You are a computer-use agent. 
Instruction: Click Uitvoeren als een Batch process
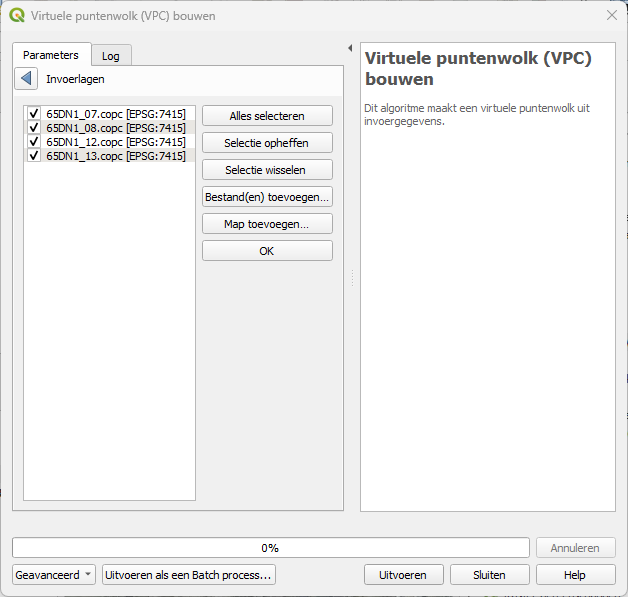189,575
